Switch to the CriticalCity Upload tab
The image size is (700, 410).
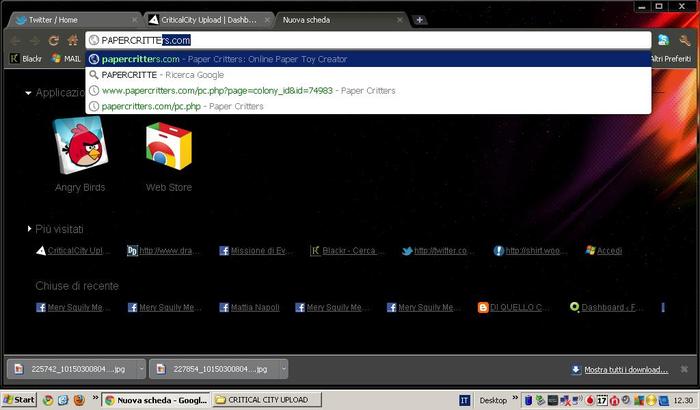(x=208, y=20)
